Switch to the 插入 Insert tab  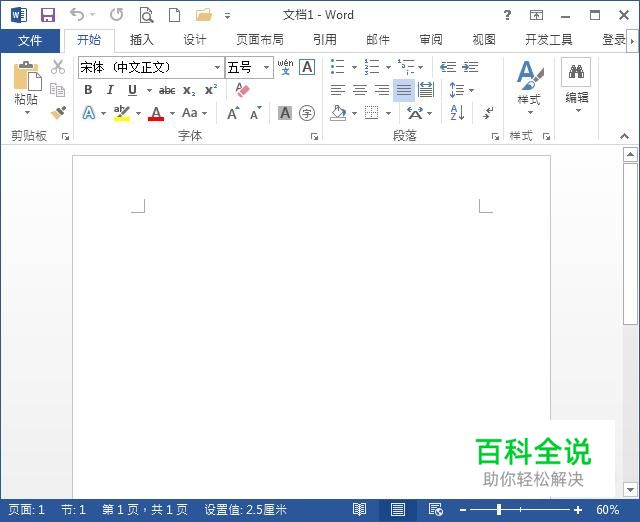coord(142,40)
